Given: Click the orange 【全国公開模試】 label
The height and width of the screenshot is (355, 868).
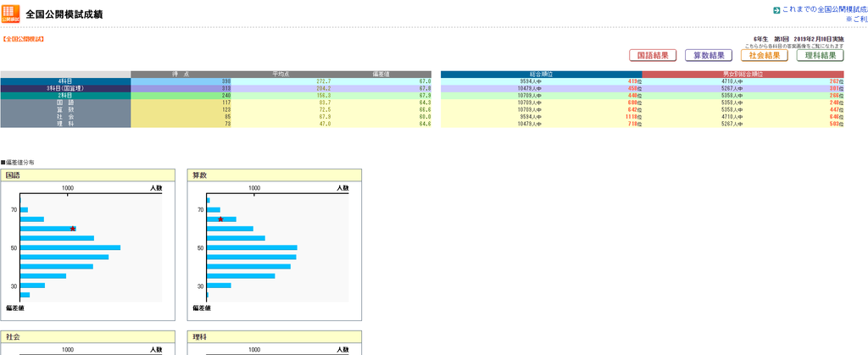Looking at the screenshot, I should coord(23,39).
